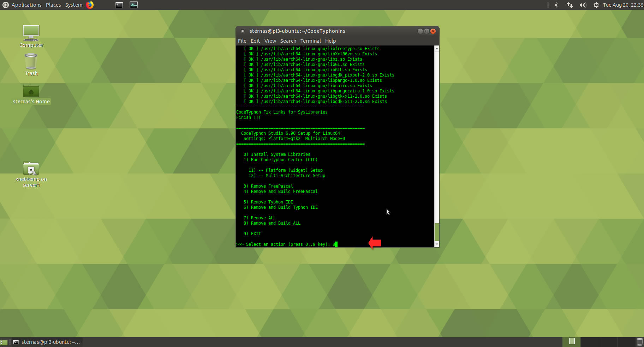Select the Computer desktop icon
The height and width of the screenshot is (347, 644).
point(31,36)
